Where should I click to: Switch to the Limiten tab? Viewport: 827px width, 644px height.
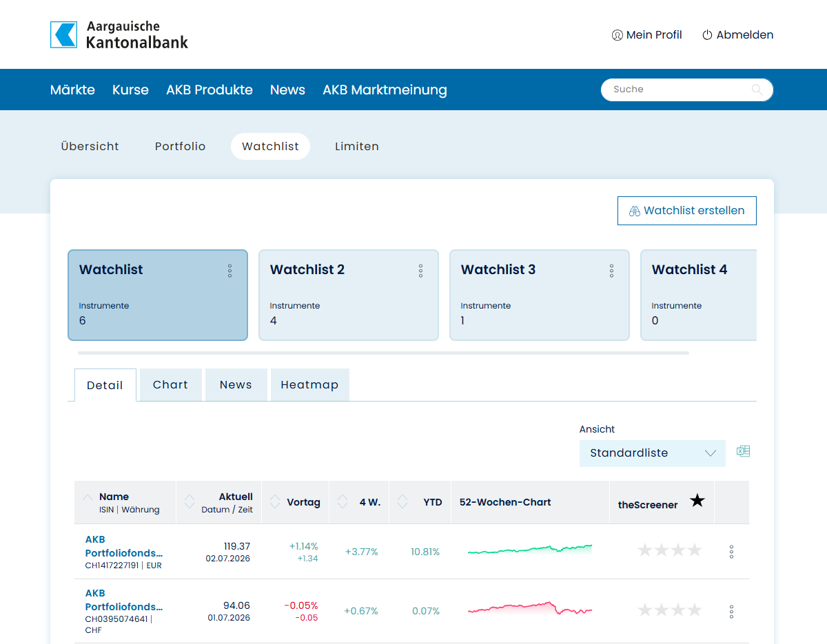pos(357,146)
